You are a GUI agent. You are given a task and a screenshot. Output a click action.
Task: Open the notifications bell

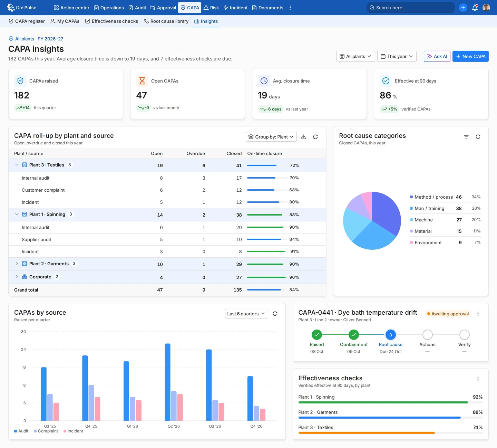(475, 8)
